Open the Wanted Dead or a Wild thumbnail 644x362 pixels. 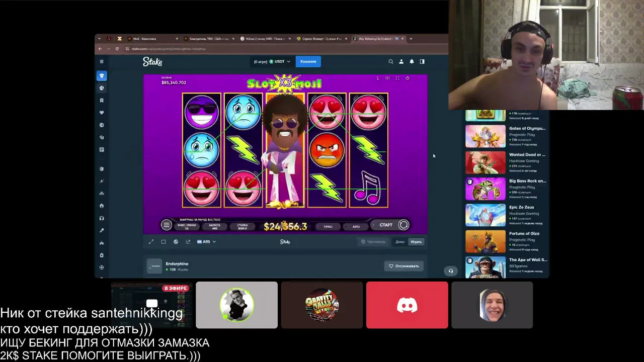[x=486, y=162]
